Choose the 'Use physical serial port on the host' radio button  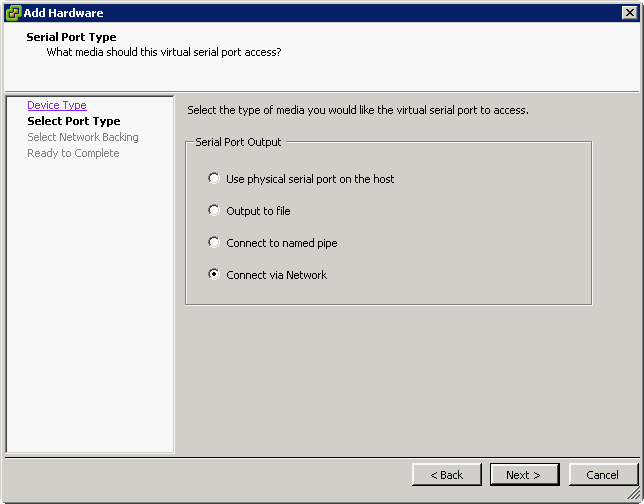click(214, 178)
